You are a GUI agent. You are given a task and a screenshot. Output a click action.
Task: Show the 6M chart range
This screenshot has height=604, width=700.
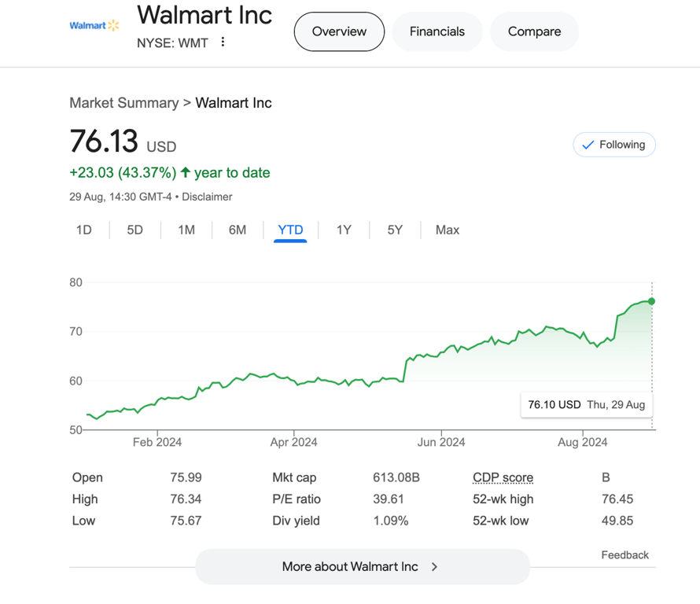pyautogui.click(x=238, y=230)
